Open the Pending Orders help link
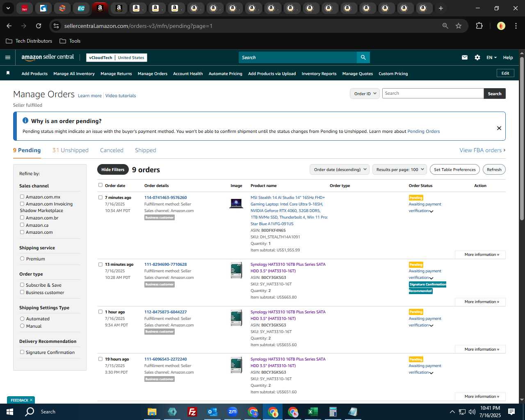525x420 pixels. 423,131
